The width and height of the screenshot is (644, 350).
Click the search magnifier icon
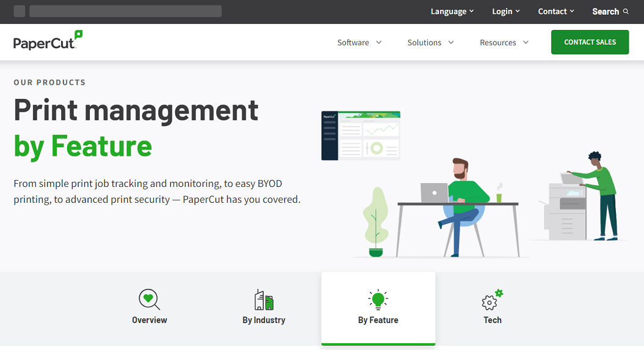(x=626, y=12)
